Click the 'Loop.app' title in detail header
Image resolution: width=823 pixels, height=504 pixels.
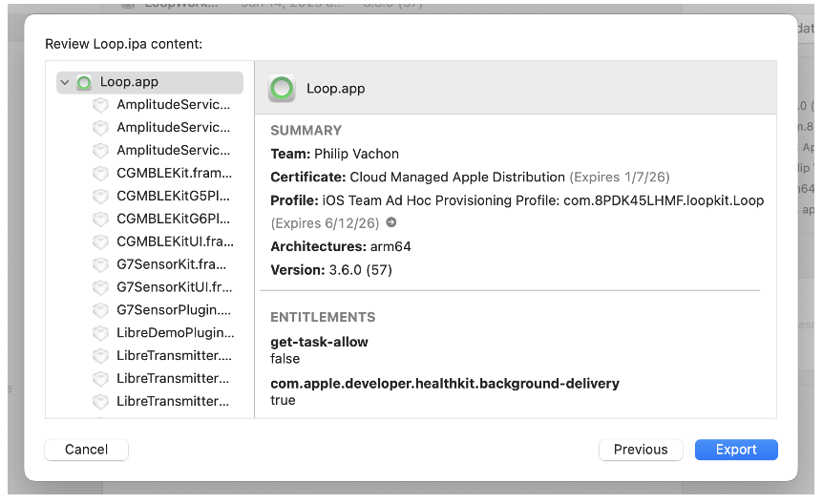pyautogui.click(x=336, y=89)
